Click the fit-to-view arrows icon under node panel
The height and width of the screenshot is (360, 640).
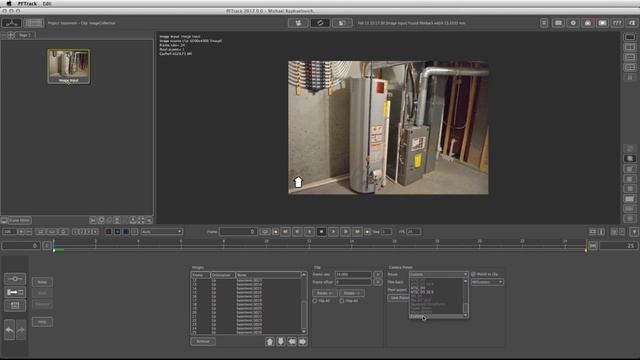141,220
